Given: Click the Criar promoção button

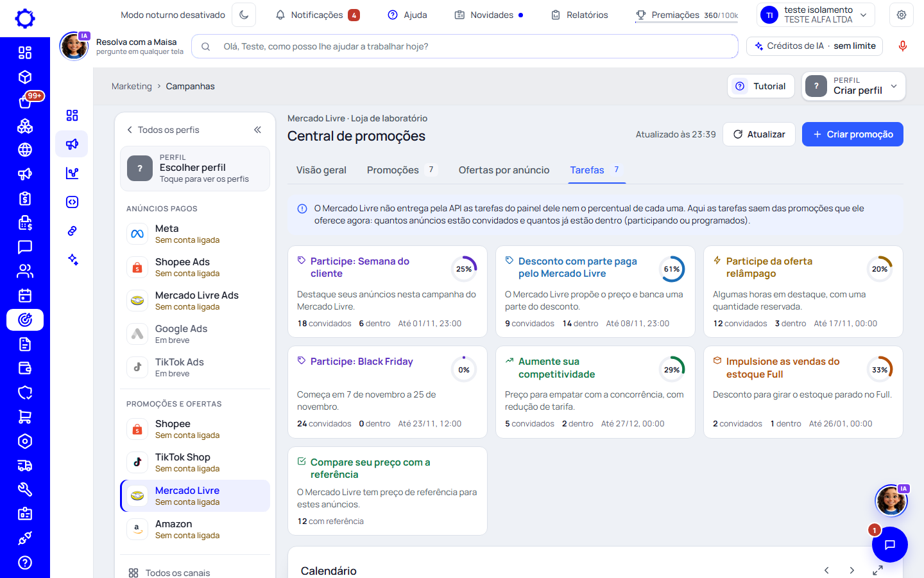Looking at the screenshot, I should [852, 134].
